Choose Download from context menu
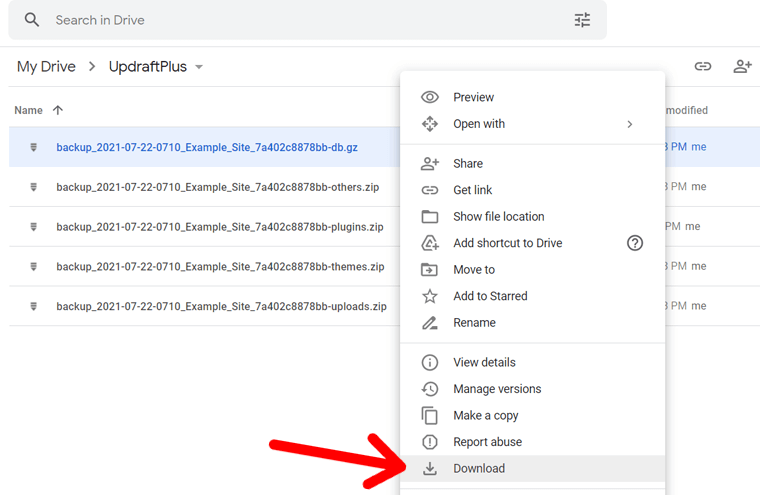 pyautogui.click(x=532, y=468)
